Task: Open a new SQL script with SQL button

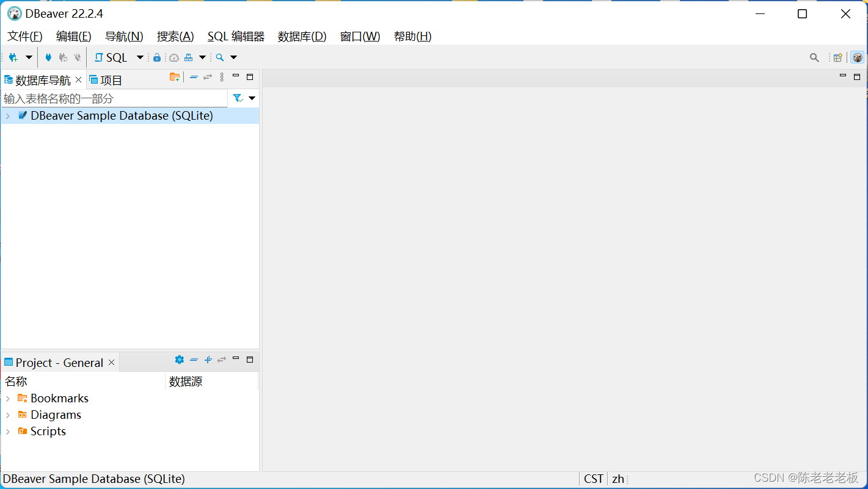Action: [x=111, y=57]
